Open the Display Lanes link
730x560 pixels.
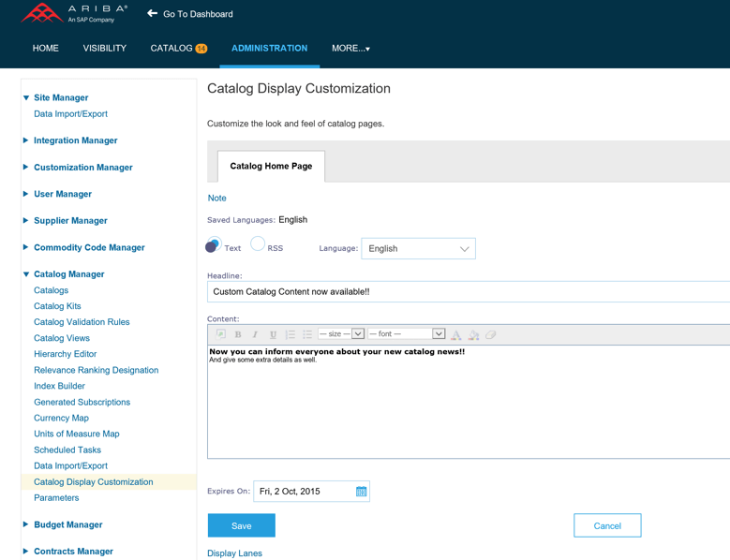234,553
